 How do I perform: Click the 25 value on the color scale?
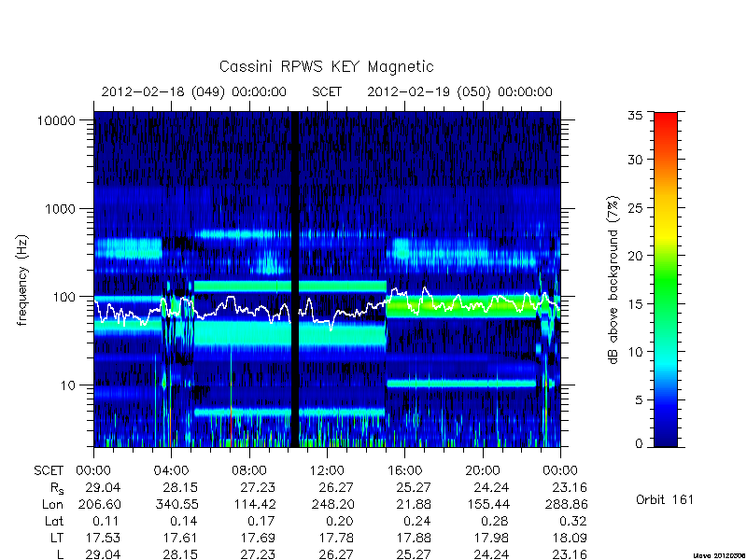click(x=635, y=208)
